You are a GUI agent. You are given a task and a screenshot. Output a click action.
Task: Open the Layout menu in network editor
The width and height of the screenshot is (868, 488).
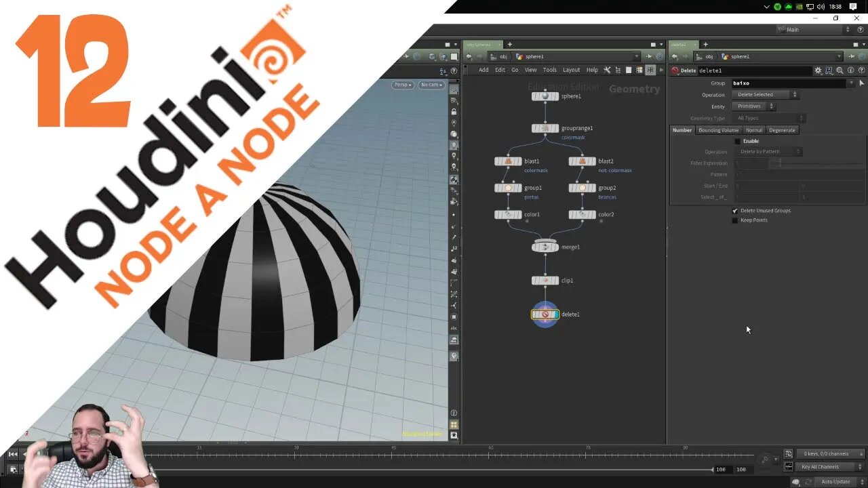pos(572,70)
